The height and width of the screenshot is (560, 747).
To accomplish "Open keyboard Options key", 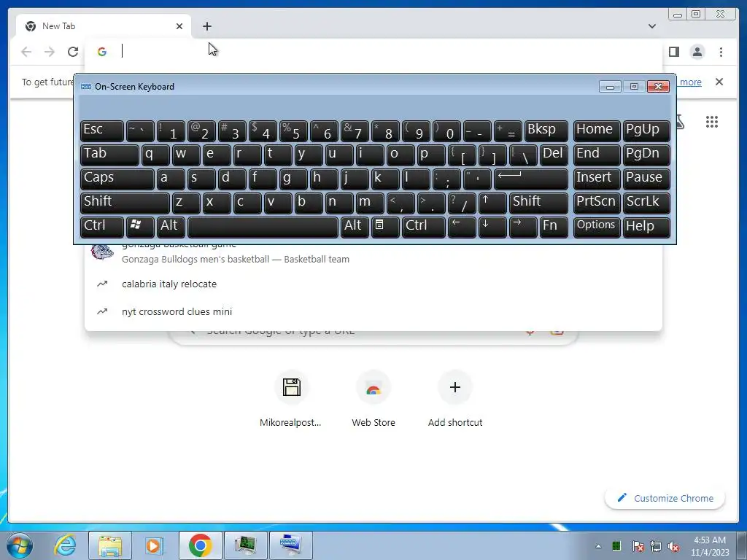I will point(597,227).
